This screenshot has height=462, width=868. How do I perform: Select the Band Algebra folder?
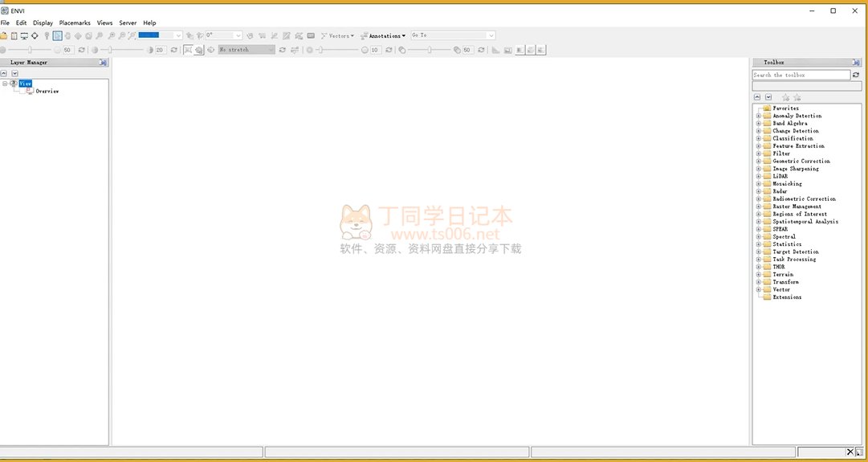(790, 124)
